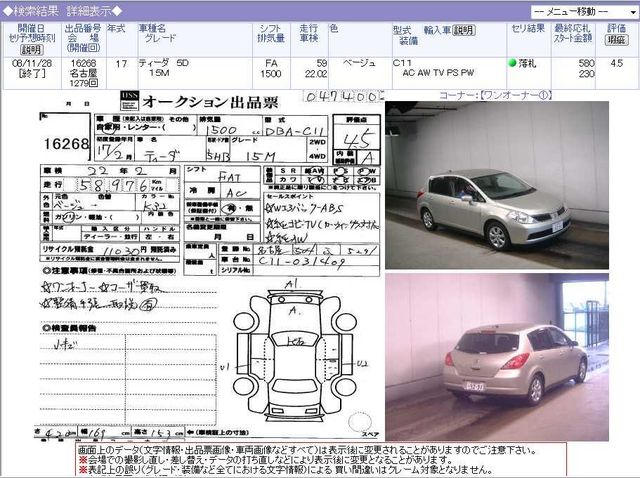Screen dimensions: 640x478
Task: Click the 車種名 グレード column header
Action: click(157, 33)
